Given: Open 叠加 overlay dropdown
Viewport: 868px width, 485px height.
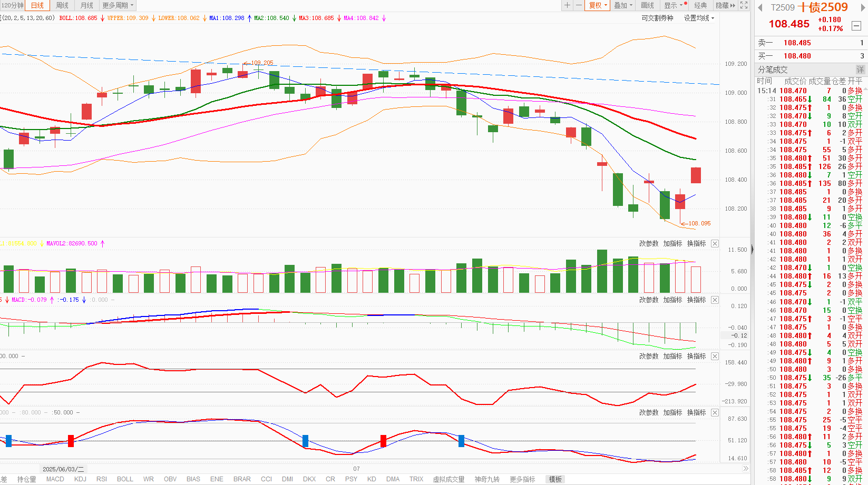Looking at the screenshot, I should [623, 5].
